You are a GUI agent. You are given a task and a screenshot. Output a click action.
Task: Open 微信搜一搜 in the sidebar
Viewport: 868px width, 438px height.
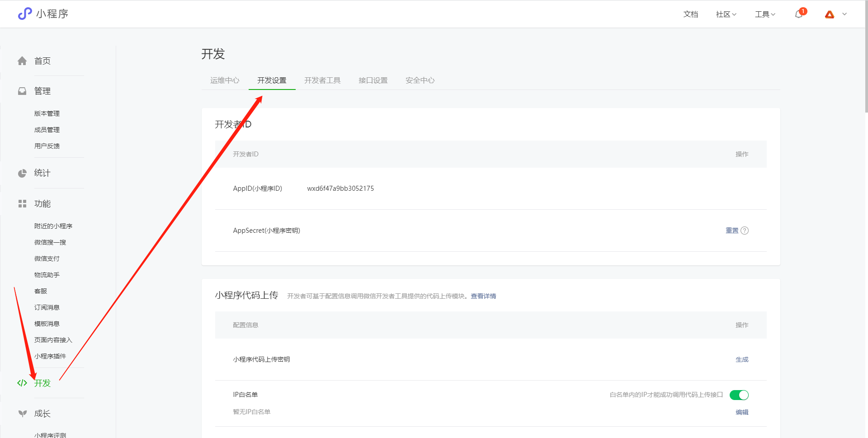[x=50, y=242]
